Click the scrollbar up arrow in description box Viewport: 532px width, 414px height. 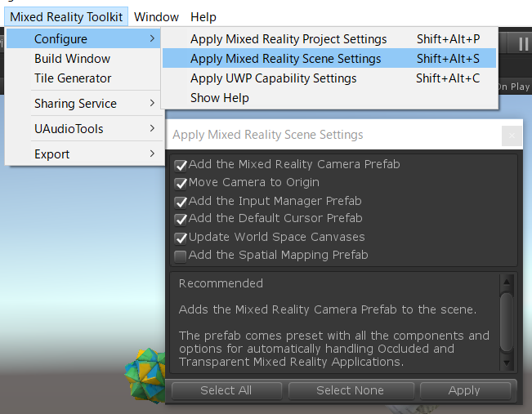(507, 282)
